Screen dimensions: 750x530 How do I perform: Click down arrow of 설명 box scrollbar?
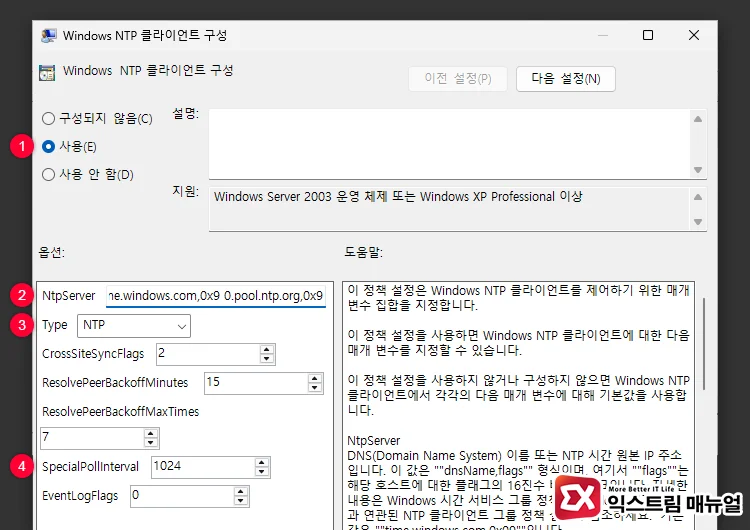pyautogui.click(x=698, y=170)
